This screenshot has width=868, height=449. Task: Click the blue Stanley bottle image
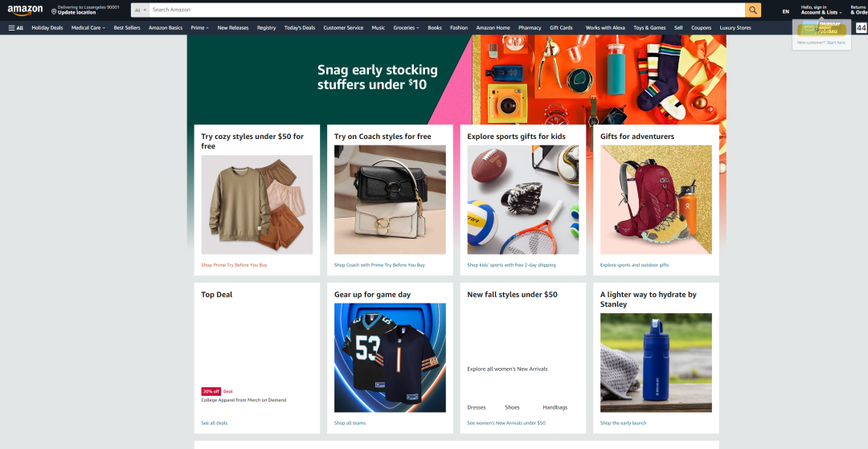pyautogui.click(x=656, y=363)
